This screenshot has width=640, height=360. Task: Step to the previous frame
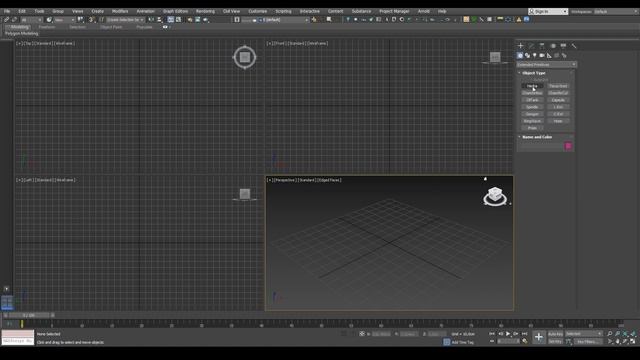point(500,334)
